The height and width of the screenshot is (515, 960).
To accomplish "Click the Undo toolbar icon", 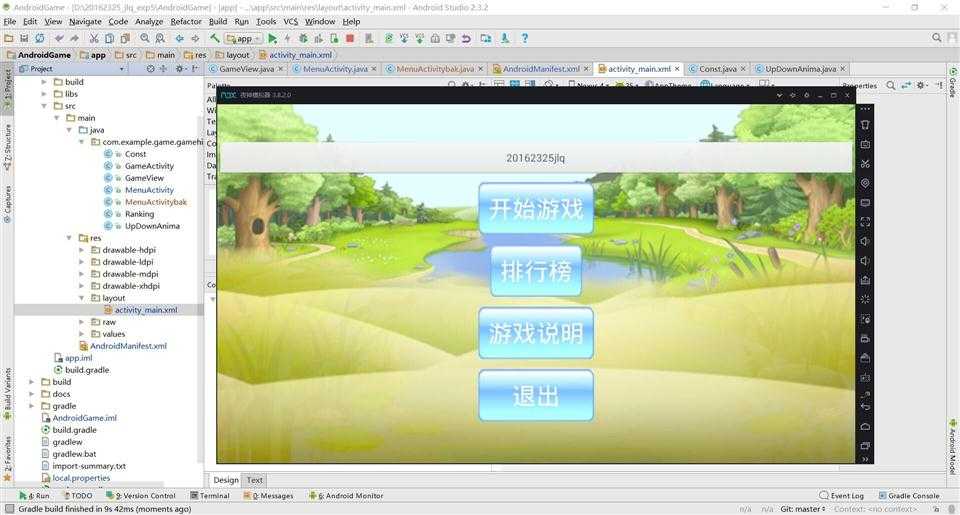I will click(59, 38).
